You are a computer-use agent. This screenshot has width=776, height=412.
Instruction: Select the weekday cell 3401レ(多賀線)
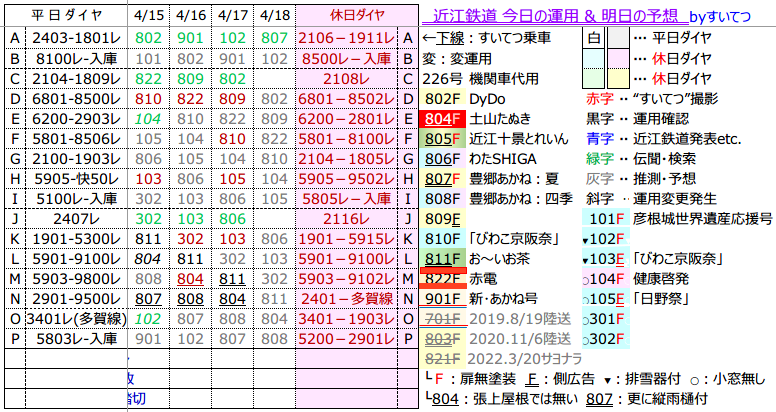tap(76, 318)
